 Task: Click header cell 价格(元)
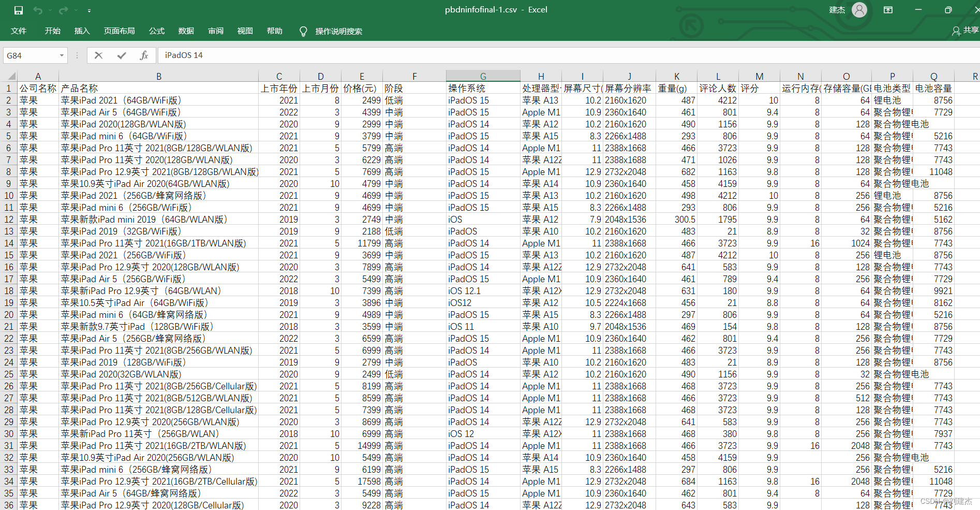pos(362,89)
